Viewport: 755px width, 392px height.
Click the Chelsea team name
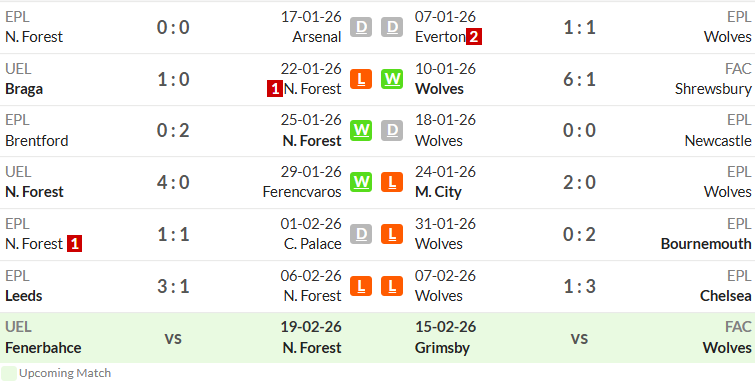click(x=726, y=296)
